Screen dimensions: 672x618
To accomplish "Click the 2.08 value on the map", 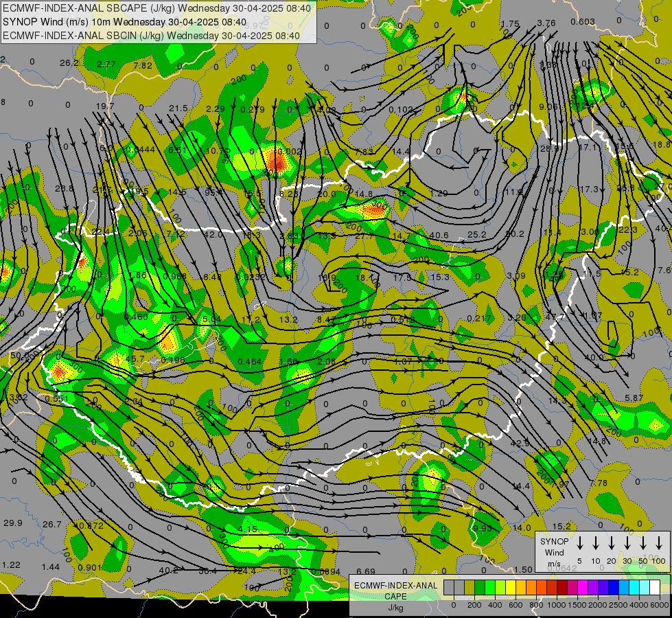I will point(326,362).
